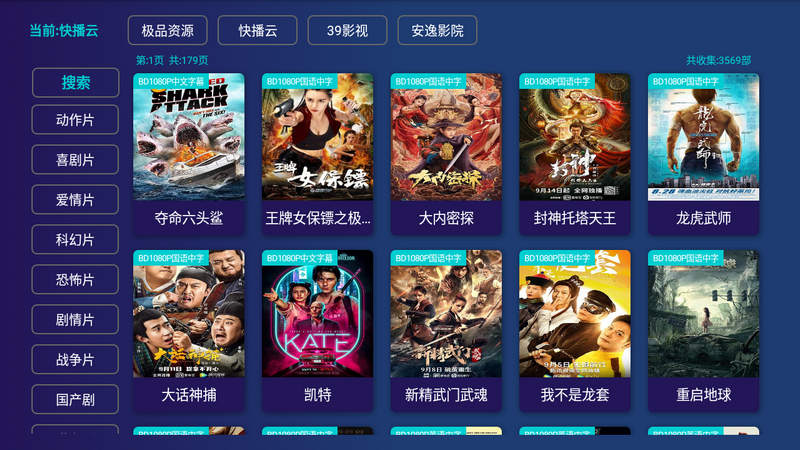Viewport: 800px width, 450px height.
Task: Switch to the 39影视 source tab
Action: (x=347, y=30)
